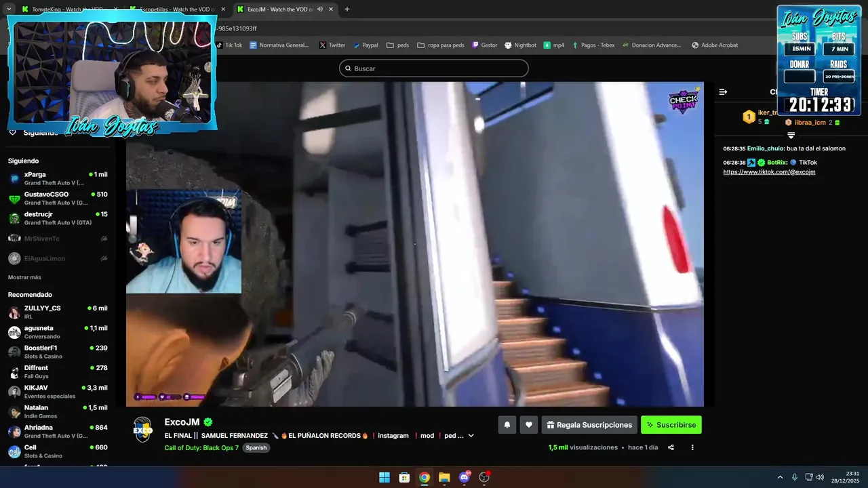Open Diffrent recommended channel
This screenshot has height=488, width=868.
[58, 372]
